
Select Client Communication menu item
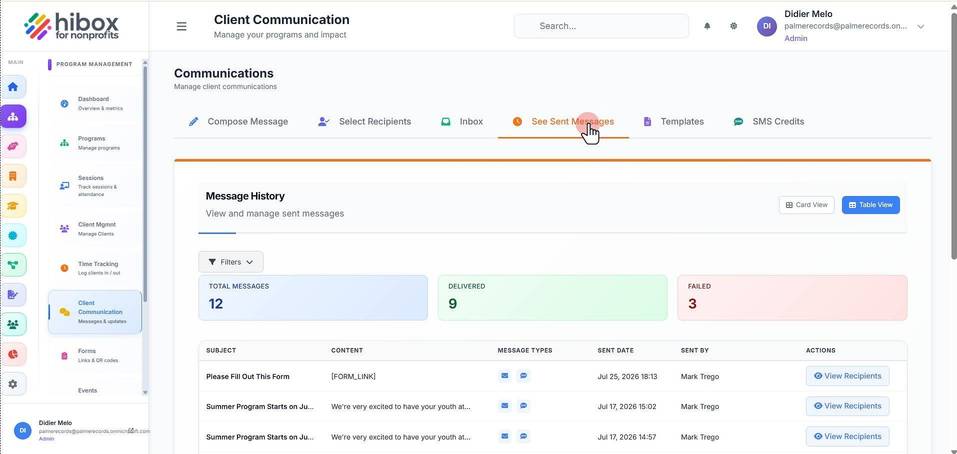95,312
